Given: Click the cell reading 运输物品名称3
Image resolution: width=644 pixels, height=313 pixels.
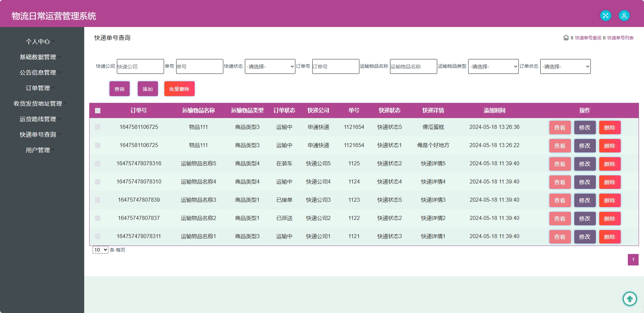Looking at the screenshot, I should pyautogui.click(x=198, y=200).
